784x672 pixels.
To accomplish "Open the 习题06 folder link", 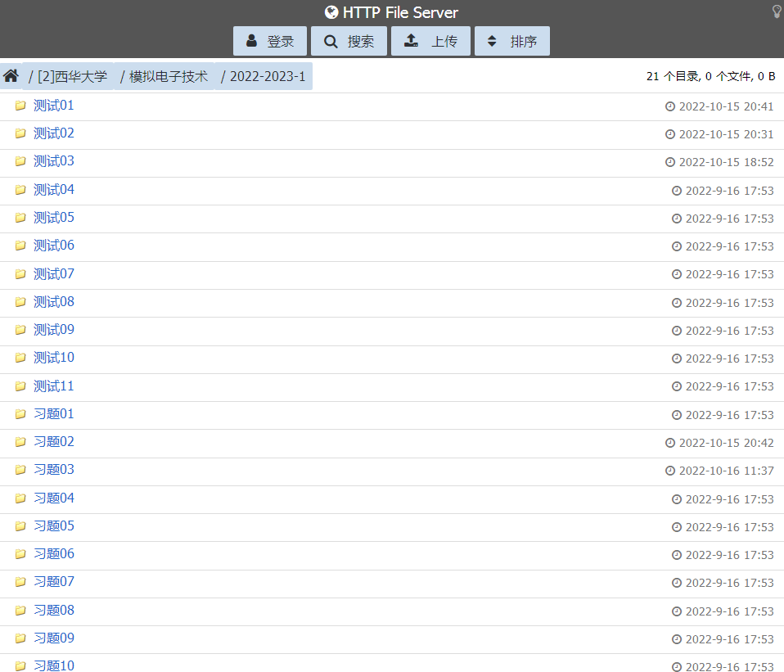I will tap(53, 554).
